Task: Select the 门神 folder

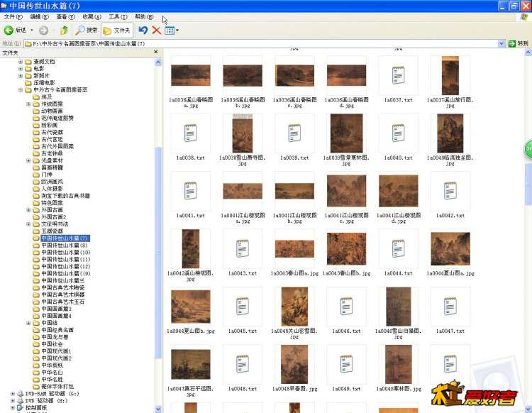Action: click(x=47, y=175)
